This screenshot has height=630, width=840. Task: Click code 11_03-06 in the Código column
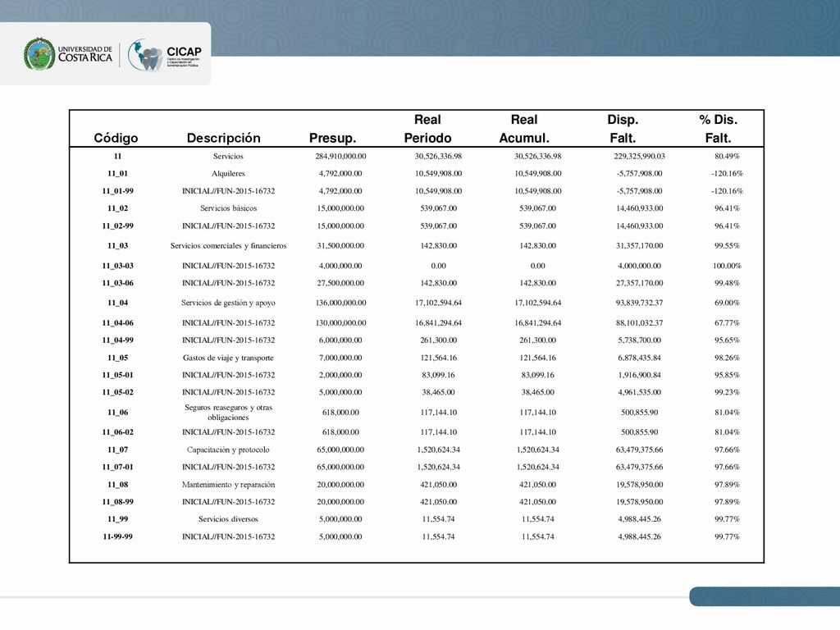[118, 283]
